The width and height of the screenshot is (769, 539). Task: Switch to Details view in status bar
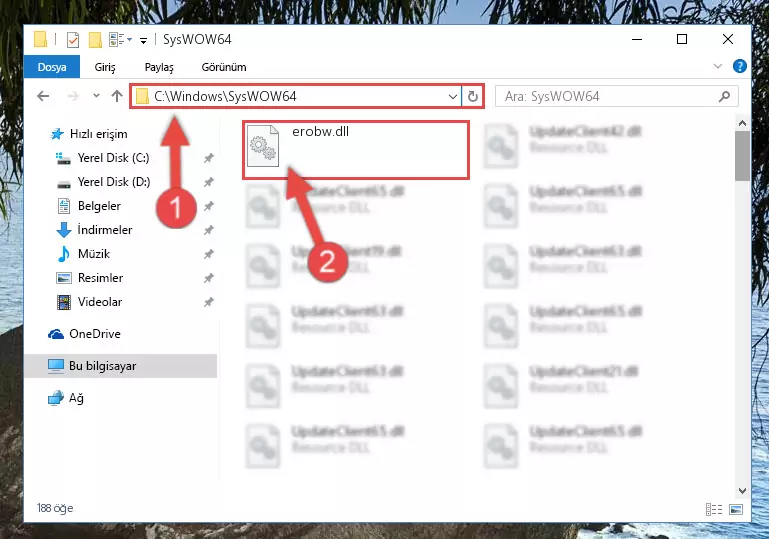[x=714, y=510]
